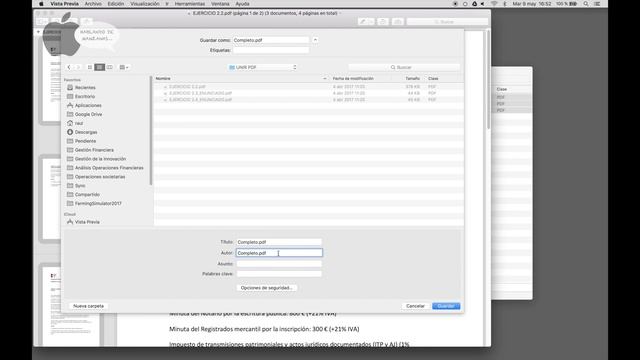Go forward with the dialog forward arrow

[78, 67]
